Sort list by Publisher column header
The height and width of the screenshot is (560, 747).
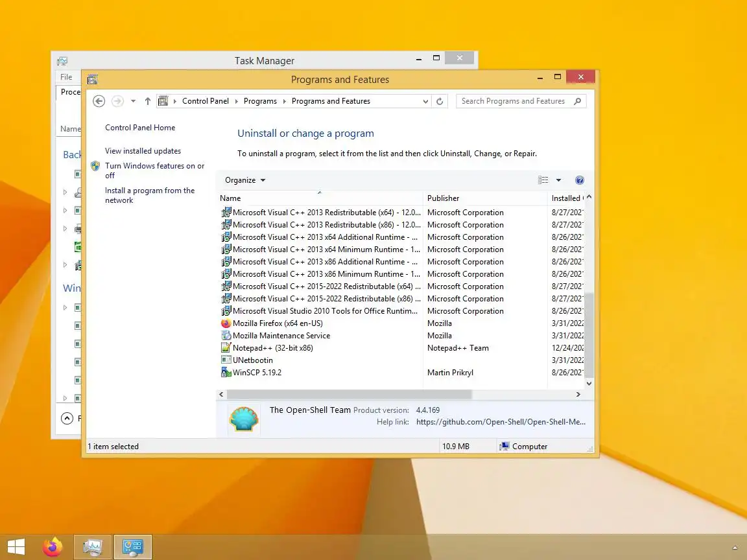tap(485, 198)
